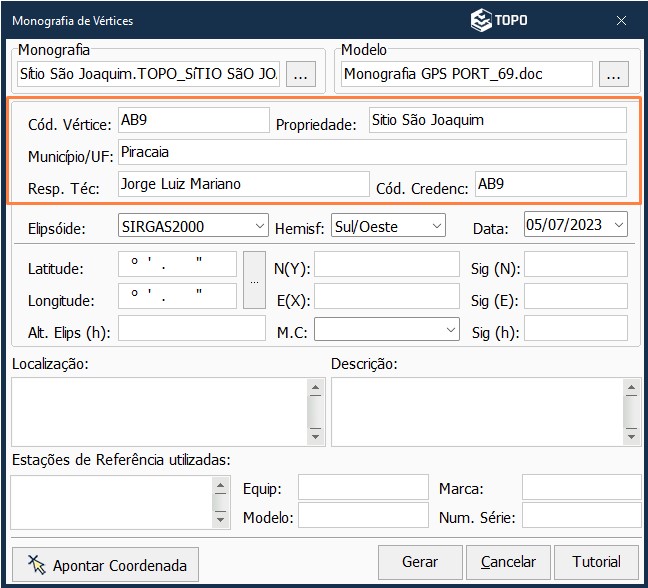This screenshot has height=588, width=648.
Task: Click the Descrição scrollbar down arrow
Action: (631, 436)
